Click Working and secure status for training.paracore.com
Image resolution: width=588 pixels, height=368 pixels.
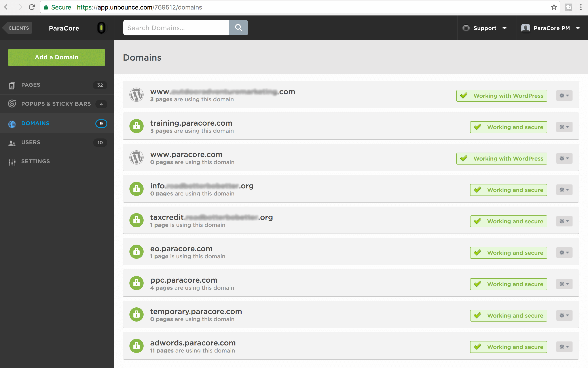click(x=508, y=127)
